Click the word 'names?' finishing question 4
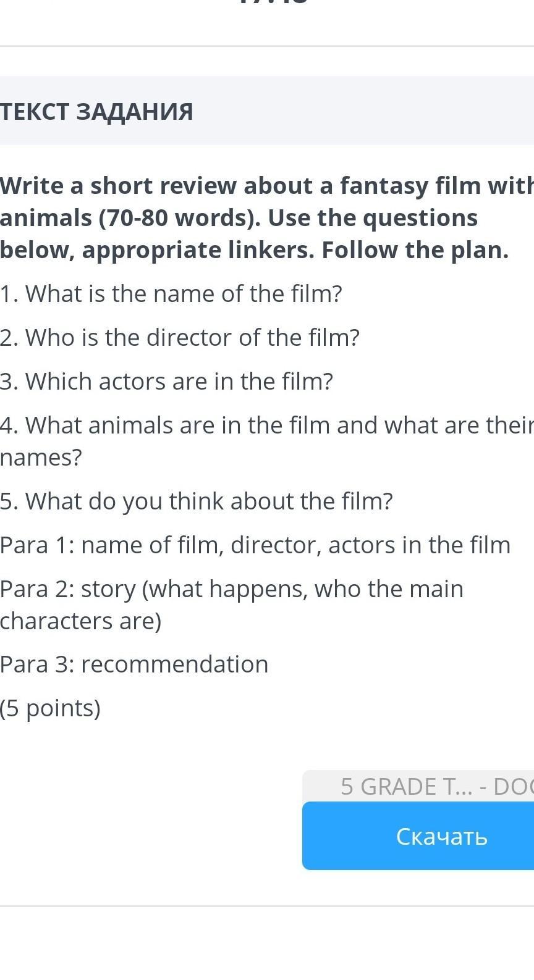This screenshot has width=534, height=980. click(41, 458)
